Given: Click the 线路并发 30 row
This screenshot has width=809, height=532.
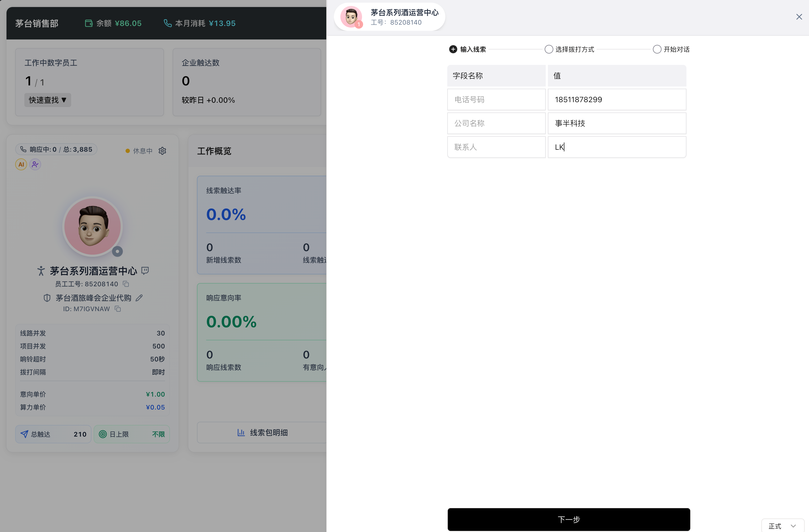Looking at the screenshot, I should 93,333.
